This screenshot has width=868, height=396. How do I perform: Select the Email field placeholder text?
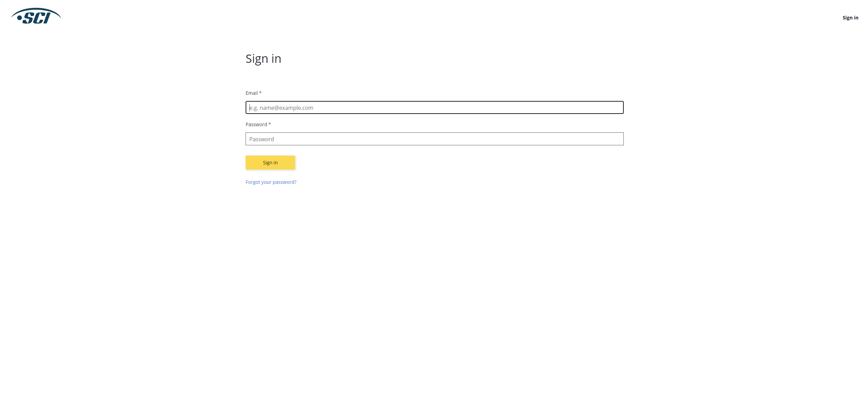281,107
